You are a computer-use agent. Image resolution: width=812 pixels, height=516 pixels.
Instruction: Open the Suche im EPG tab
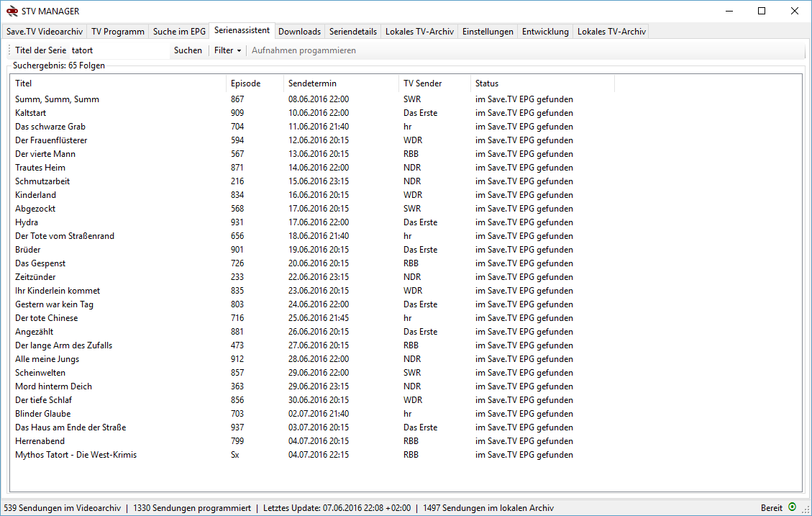coord(178,31)
